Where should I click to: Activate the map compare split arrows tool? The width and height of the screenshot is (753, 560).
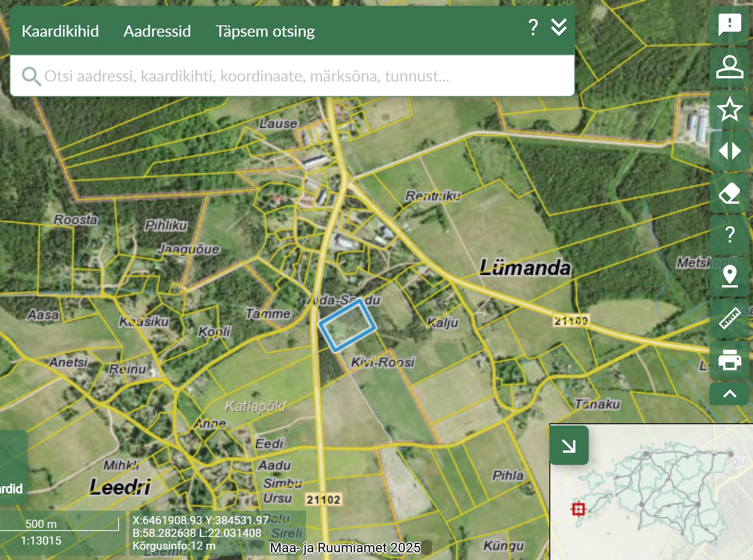point(729,151)
